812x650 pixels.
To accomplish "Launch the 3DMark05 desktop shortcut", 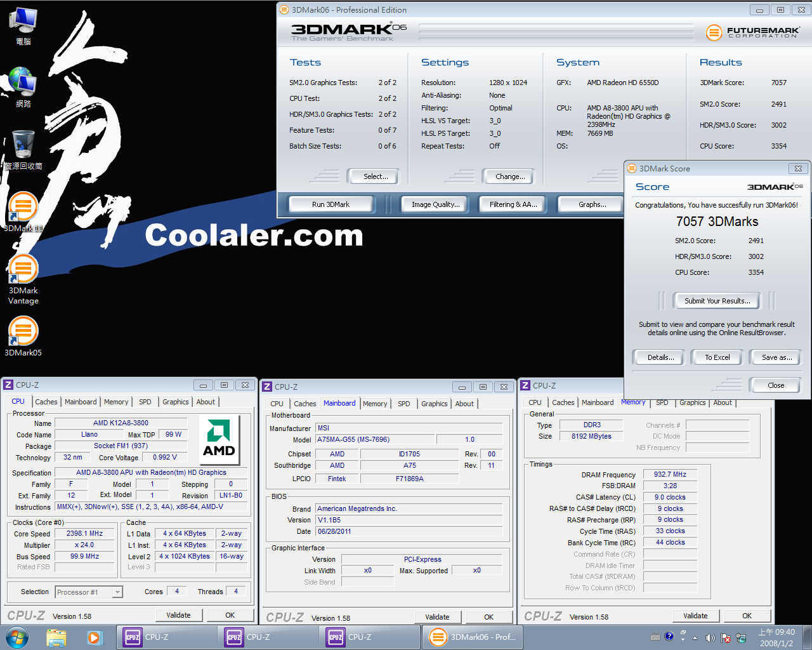I will [x=23, y=336].
